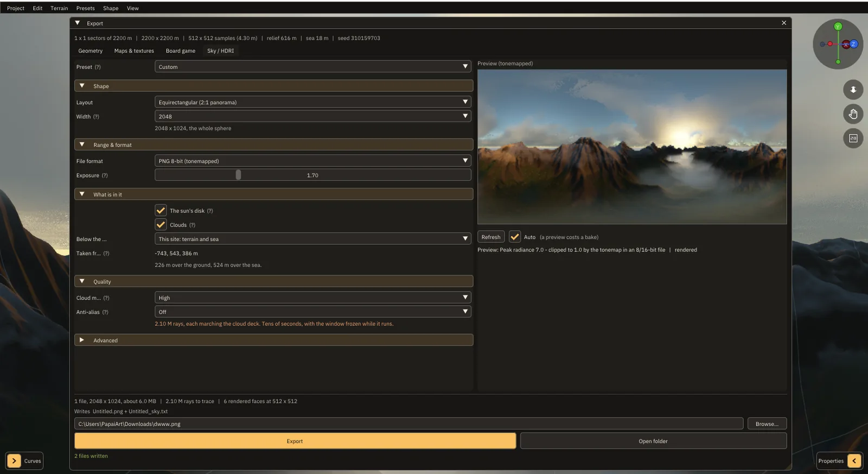868x474 pixels.
Task: Uncheck the Clouds checkbox
Action: [161, 225]
